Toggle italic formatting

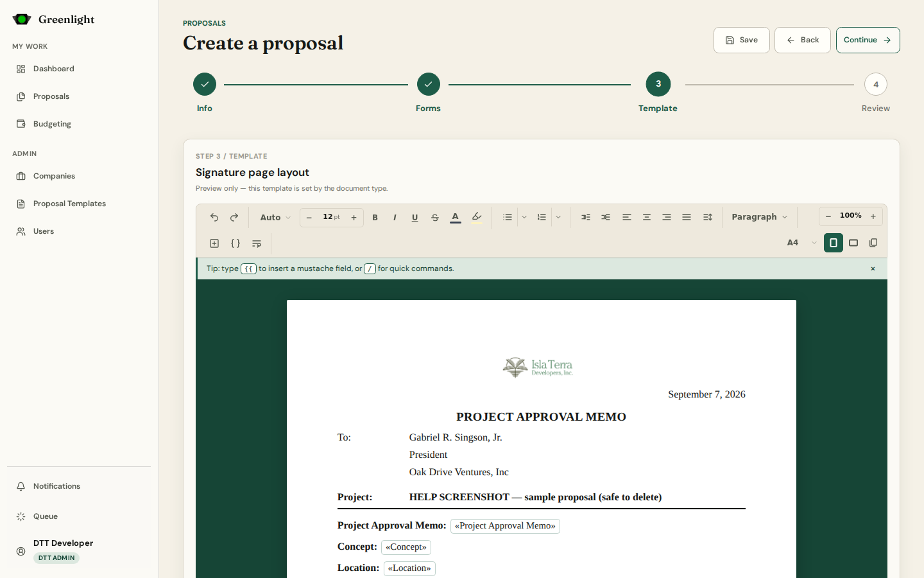395,218
